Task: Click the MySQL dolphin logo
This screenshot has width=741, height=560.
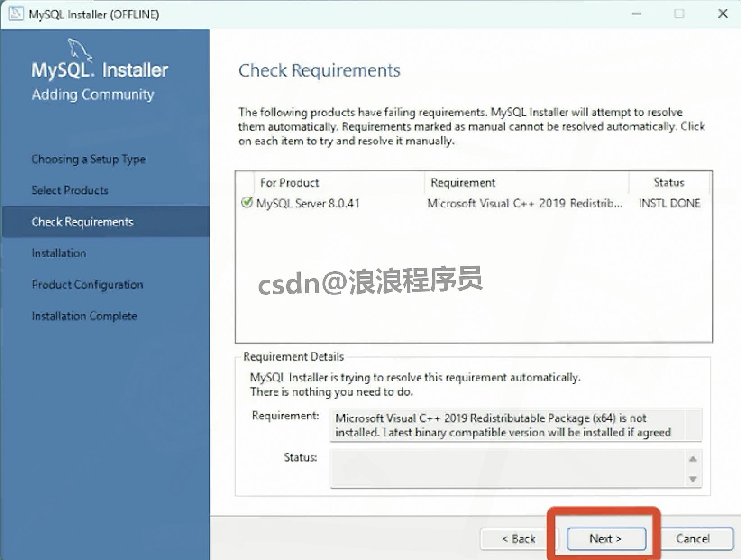Action: (x=80, y=50)
